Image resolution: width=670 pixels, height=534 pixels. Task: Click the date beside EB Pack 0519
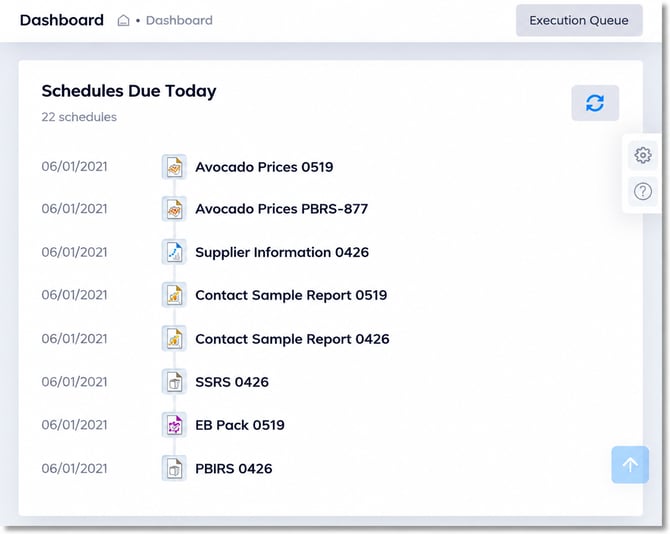click(74, 425)
